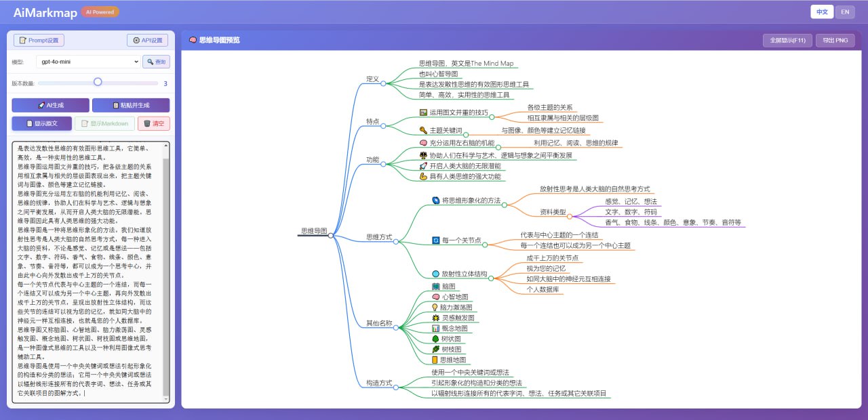Collapse the 思维导图 root node dot

330,234
